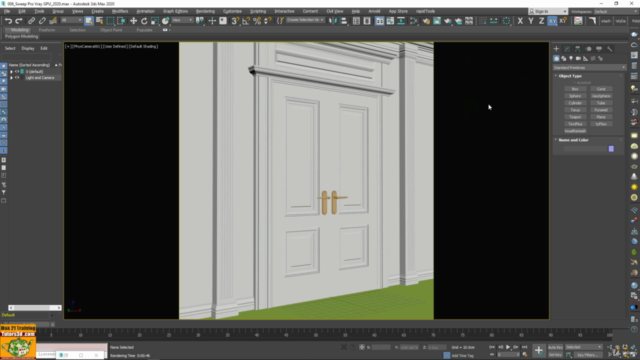Open Select by Name dialog icon

99,21
